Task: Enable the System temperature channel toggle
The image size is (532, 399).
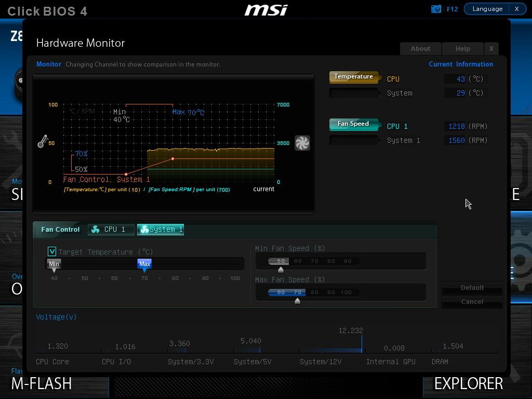Action: coord(354,92)
